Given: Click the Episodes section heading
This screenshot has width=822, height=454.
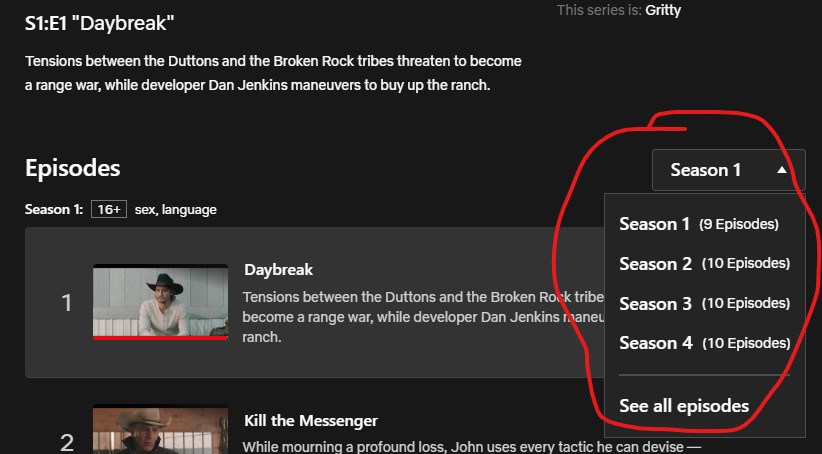Looking at the screenshot, I should pos(73,168).
